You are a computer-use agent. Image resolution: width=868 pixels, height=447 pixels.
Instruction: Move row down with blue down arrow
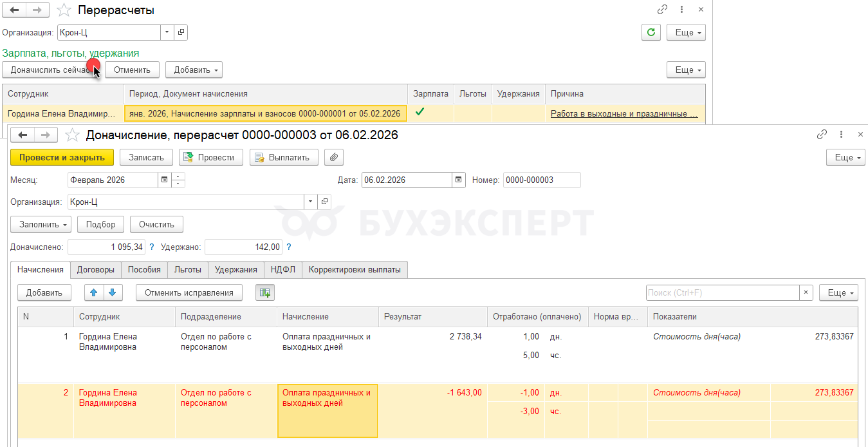[112, 292]
